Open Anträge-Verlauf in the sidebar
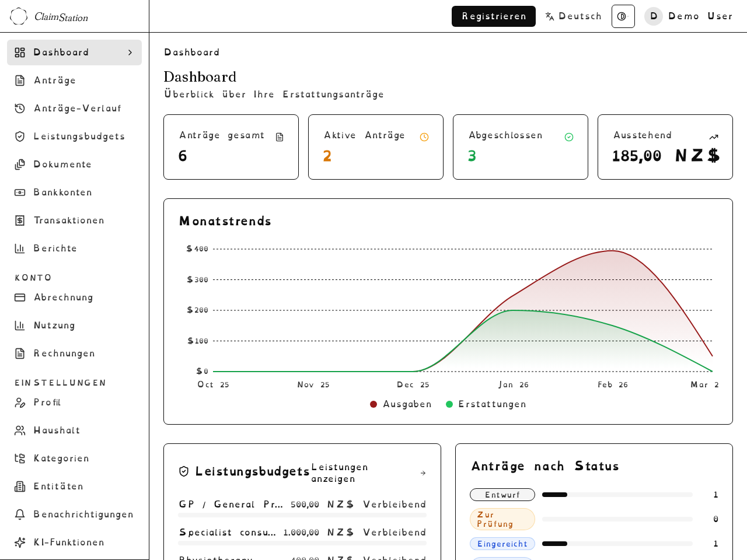 click(74, 108)
